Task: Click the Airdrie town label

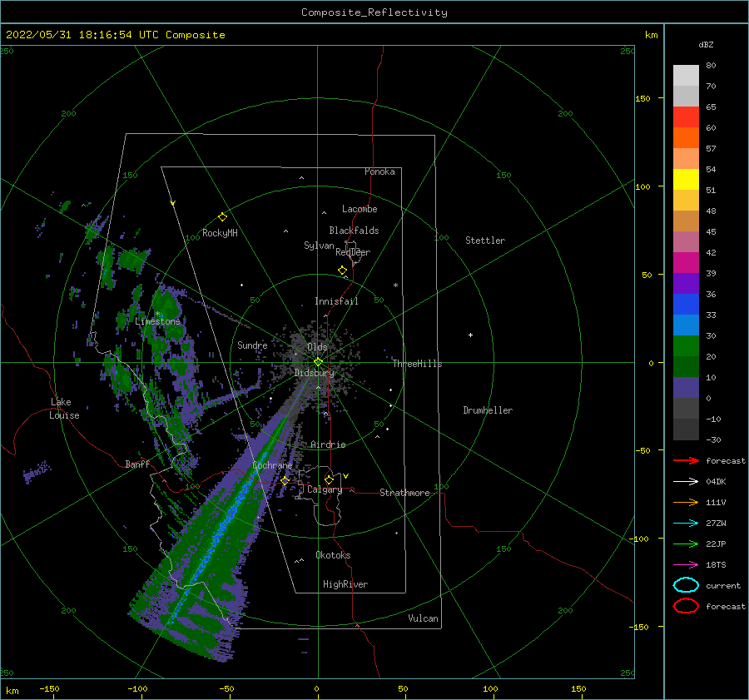Action: click(x=328, y=444)
